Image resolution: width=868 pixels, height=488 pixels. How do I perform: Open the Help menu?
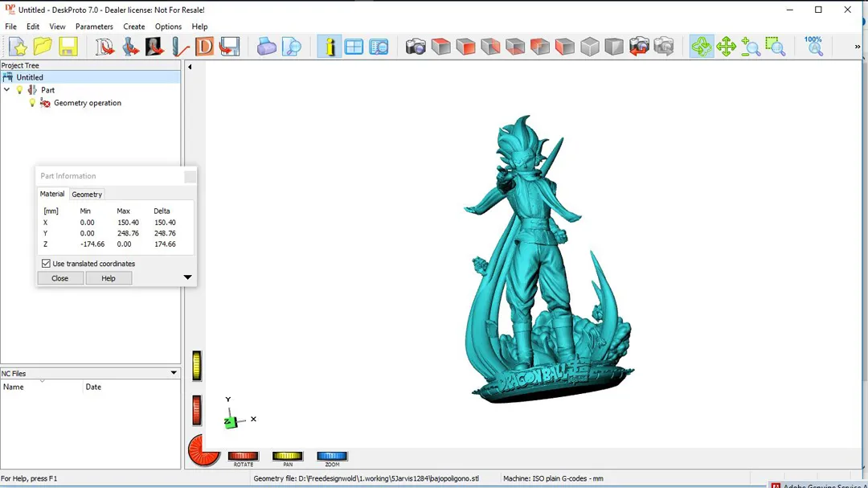[199, 27]
